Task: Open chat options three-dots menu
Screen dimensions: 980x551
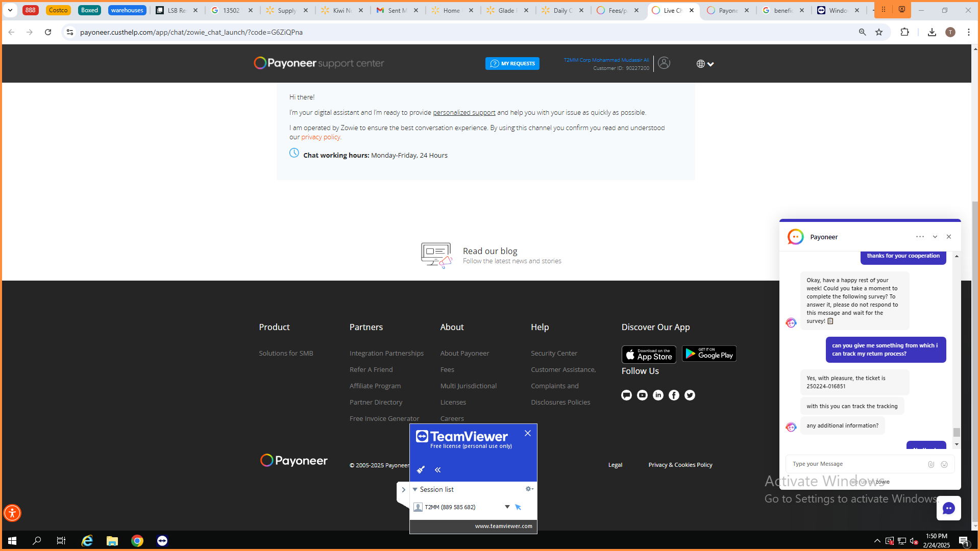Action: coord(920,237)
